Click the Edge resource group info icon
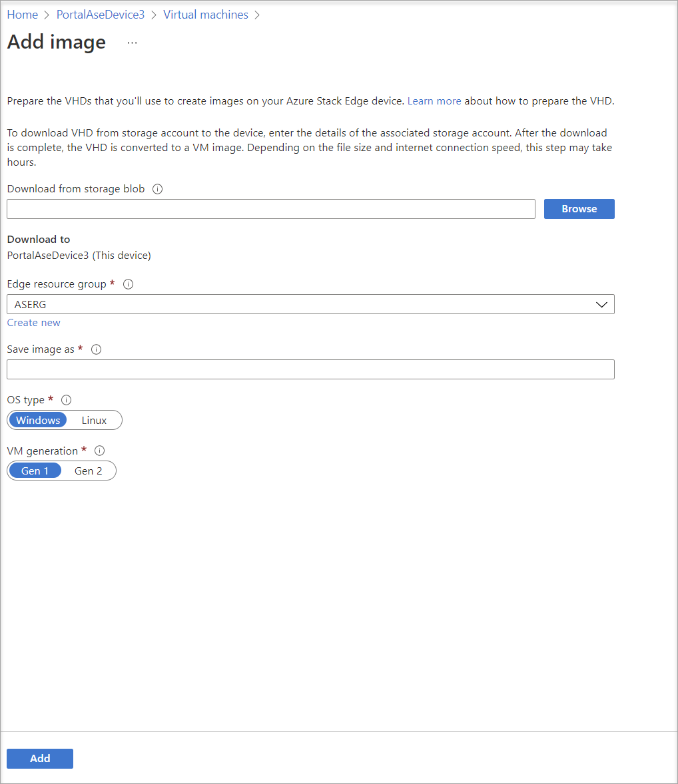The width and height of the screenshot is (678, 784). (127, 284)
